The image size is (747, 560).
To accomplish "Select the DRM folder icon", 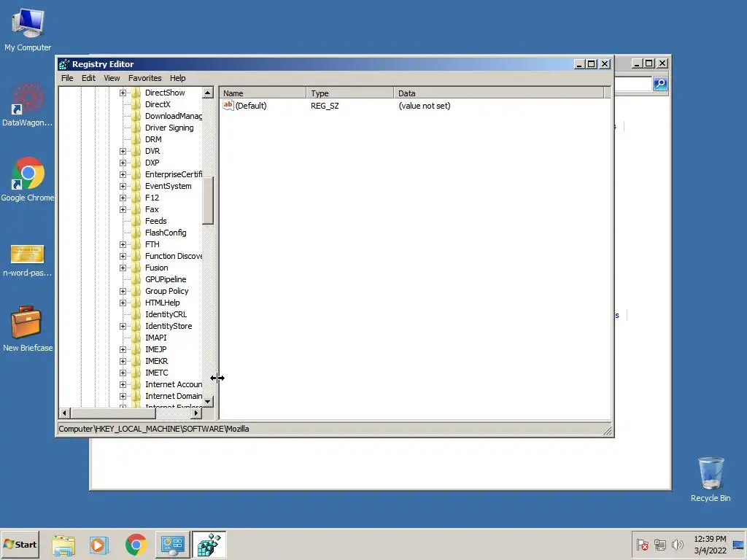I will pos(136,139).
